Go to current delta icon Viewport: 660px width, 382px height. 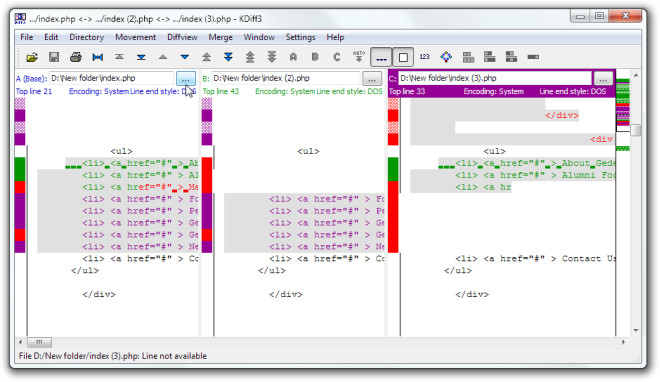(98, 57)
